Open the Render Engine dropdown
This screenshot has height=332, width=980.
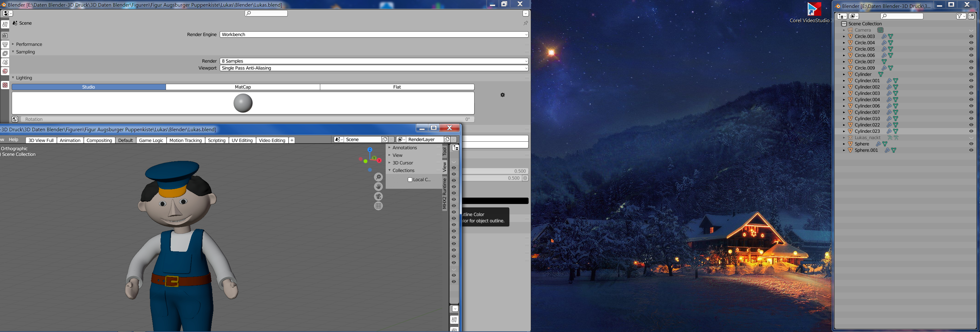(374, 34)
